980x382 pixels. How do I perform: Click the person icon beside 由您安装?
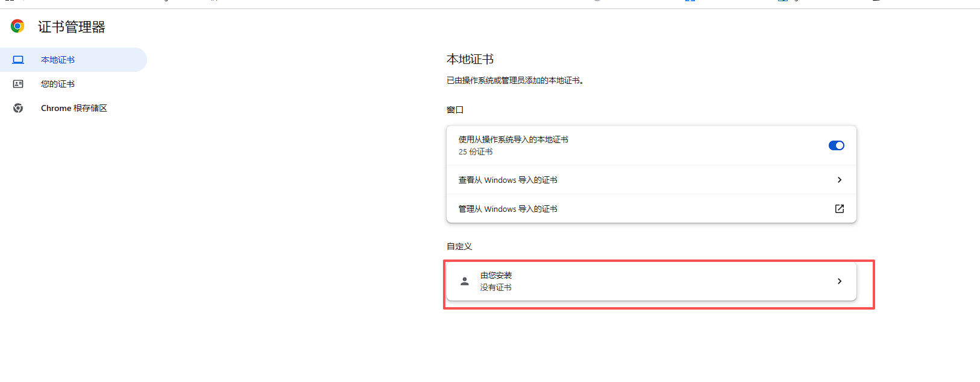465,281
